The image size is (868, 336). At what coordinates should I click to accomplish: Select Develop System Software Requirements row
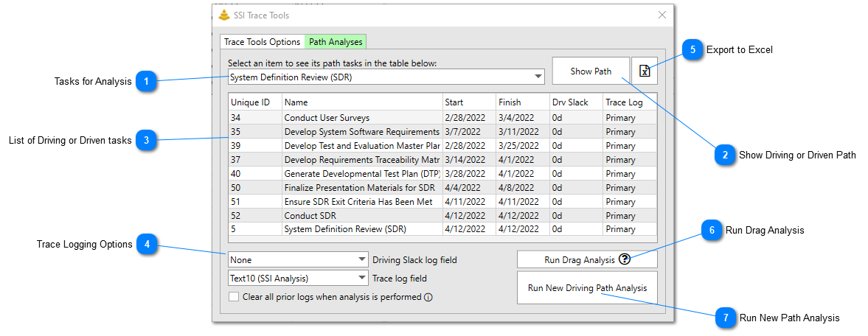[443, 132]
